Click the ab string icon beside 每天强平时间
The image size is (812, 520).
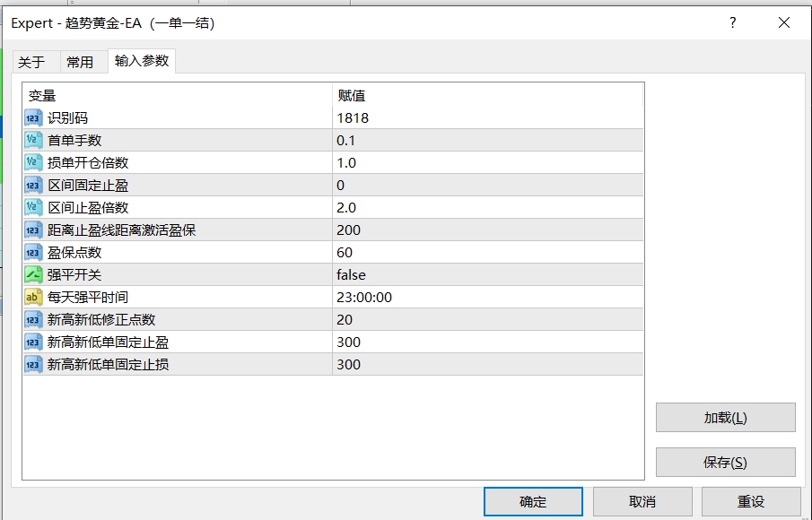point(33,298)
